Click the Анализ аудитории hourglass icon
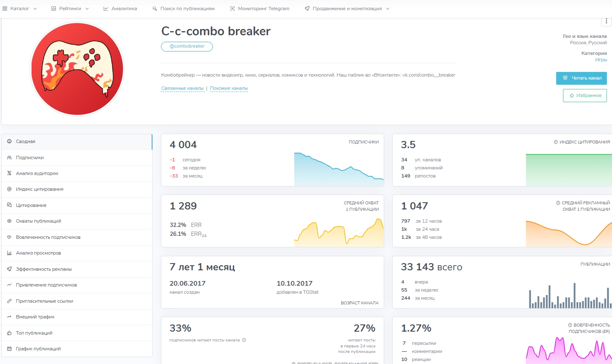Screen dimensions: 612x364 tap(9, 173)
